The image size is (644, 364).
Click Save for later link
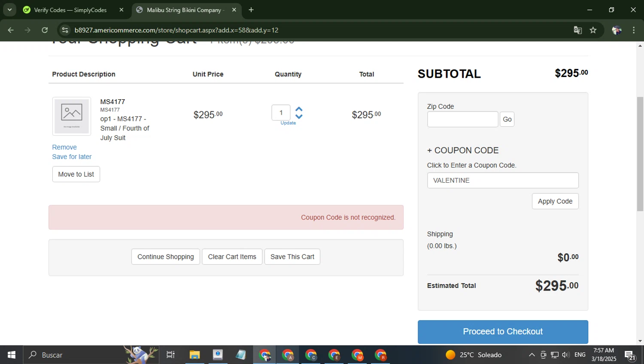[72, 157]
